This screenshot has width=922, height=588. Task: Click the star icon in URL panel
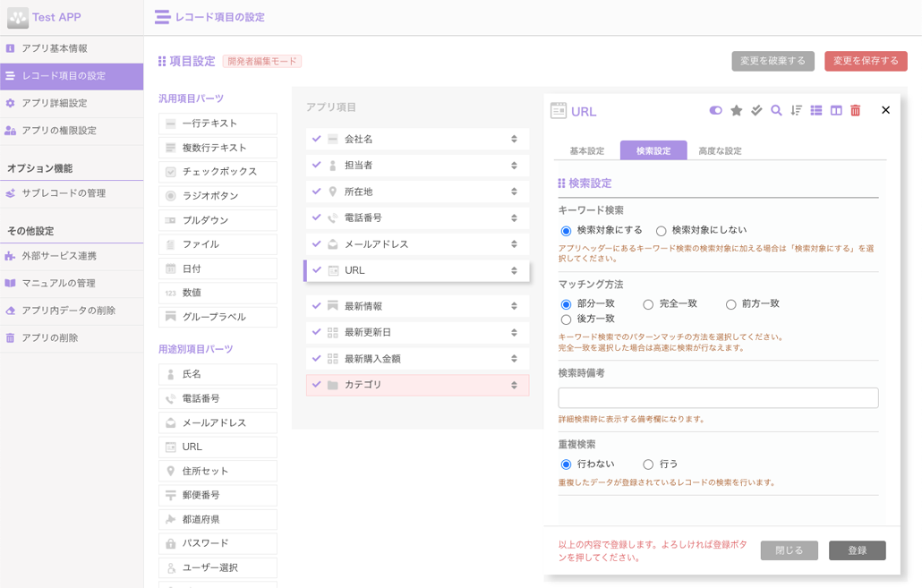(736, 111)
